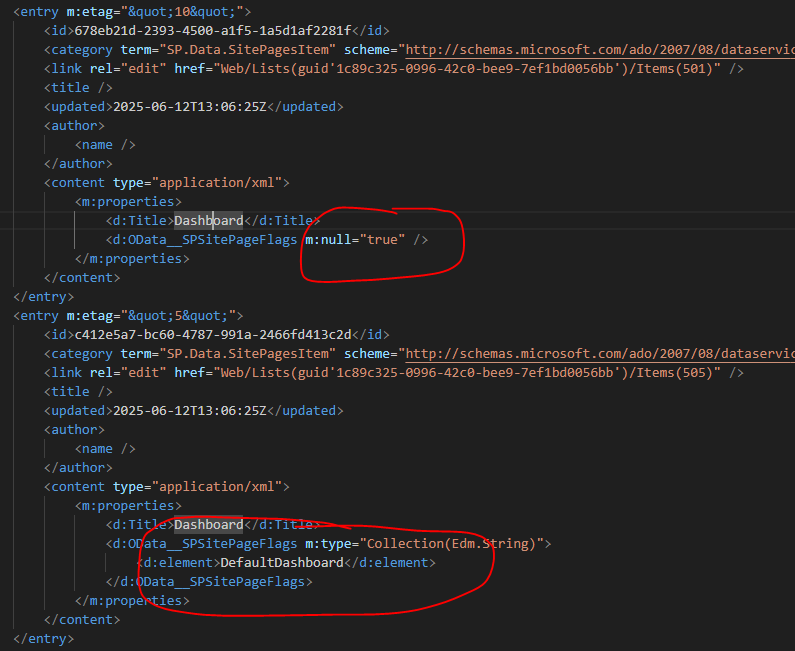This screenshot has height=651, width=795.
Task: Select the DefaultDashboard element value
Action: pyautogui.click(x=282, y=563)
